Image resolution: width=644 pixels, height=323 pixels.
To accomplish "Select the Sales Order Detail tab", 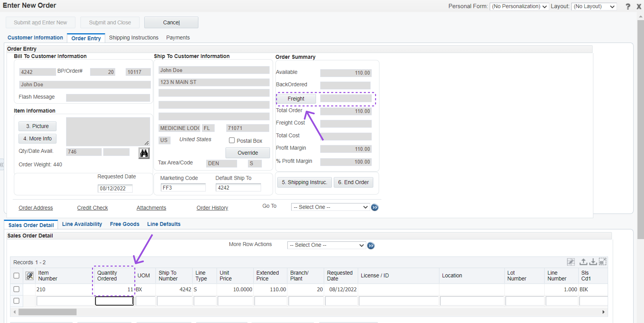I will 31,225.
